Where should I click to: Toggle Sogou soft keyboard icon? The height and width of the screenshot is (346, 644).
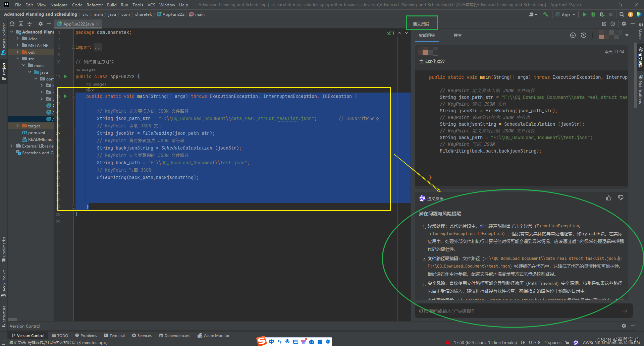tap(296, 342)
